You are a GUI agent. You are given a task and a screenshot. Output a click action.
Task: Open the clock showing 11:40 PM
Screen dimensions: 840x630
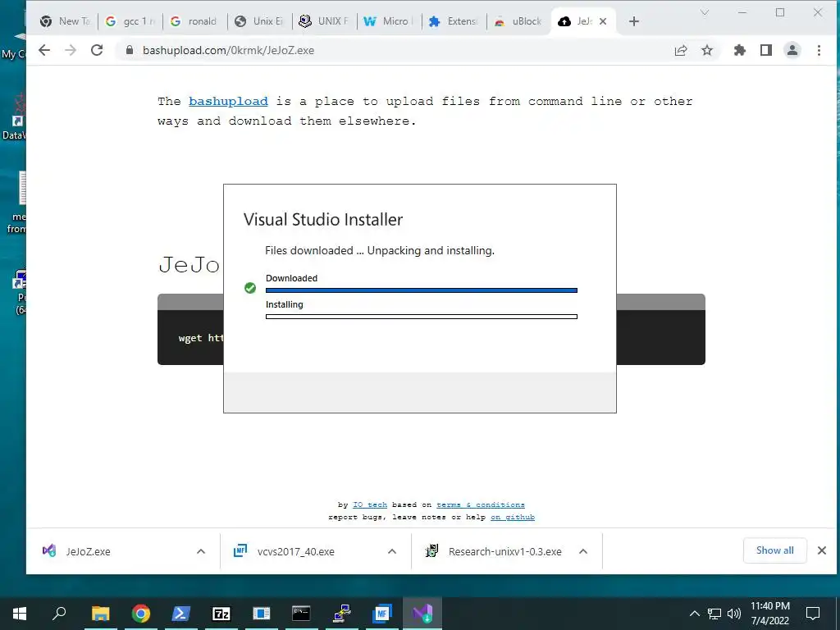point(770,614)
